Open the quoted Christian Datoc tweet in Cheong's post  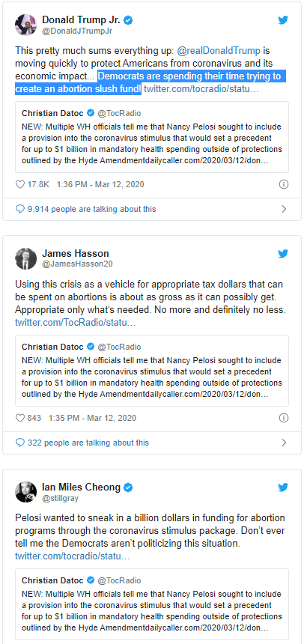point(152,604)
